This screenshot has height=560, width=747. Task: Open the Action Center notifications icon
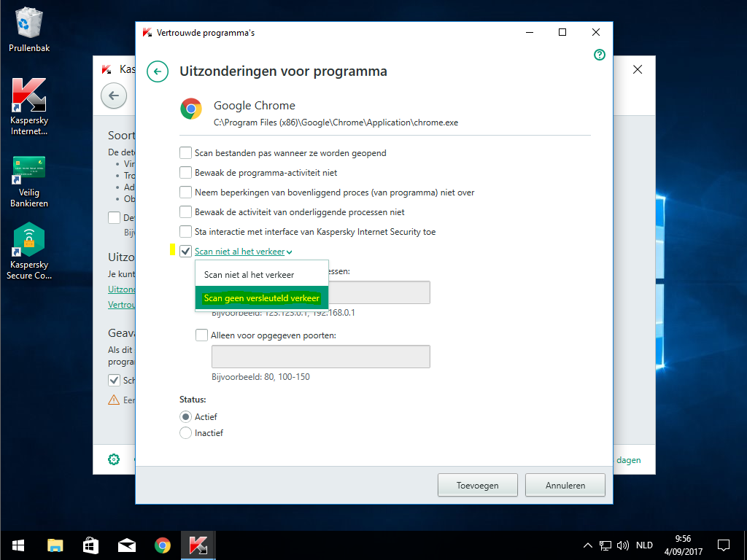[x=724, y=545]
